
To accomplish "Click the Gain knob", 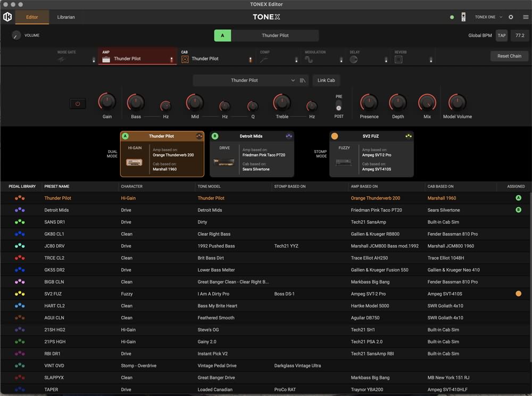I will [107, 102].
